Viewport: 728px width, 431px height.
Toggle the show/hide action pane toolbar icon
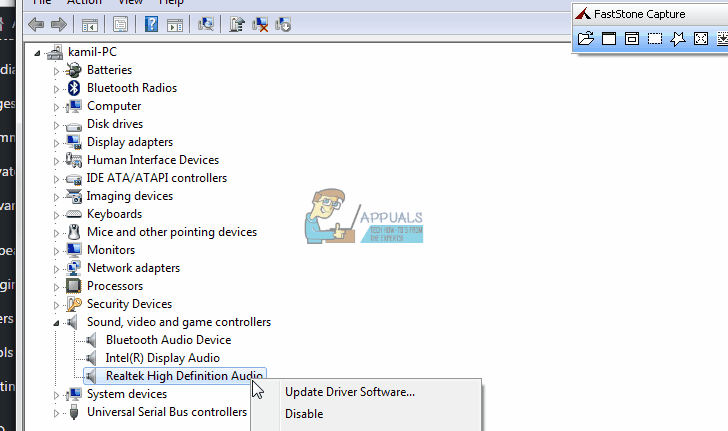coord(175,25)
